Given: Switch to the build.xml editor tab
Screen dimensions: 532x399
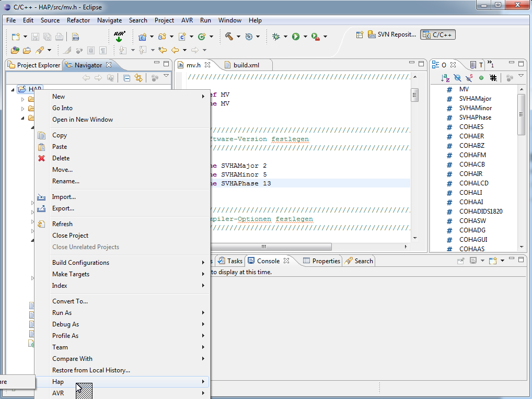Looking at the screenshot, I should [246, 65].
